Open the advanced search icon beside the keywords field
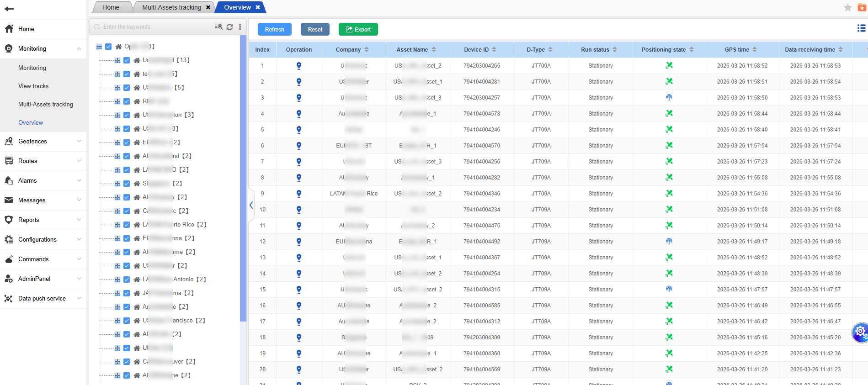The height and width of the screenshot is (385, 868). [x=218, y=27]
